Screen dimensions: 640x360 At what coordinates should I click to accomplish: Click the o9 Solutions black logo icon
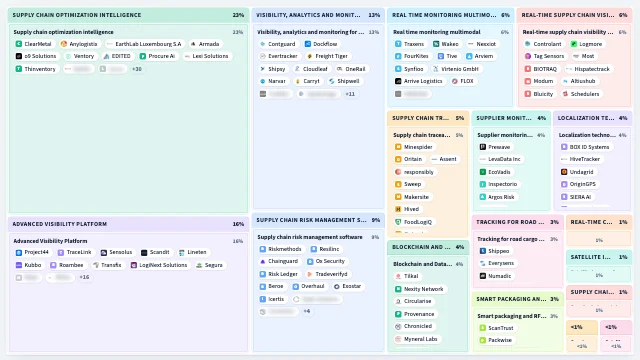pyautogui.click(x=19, y=56)
